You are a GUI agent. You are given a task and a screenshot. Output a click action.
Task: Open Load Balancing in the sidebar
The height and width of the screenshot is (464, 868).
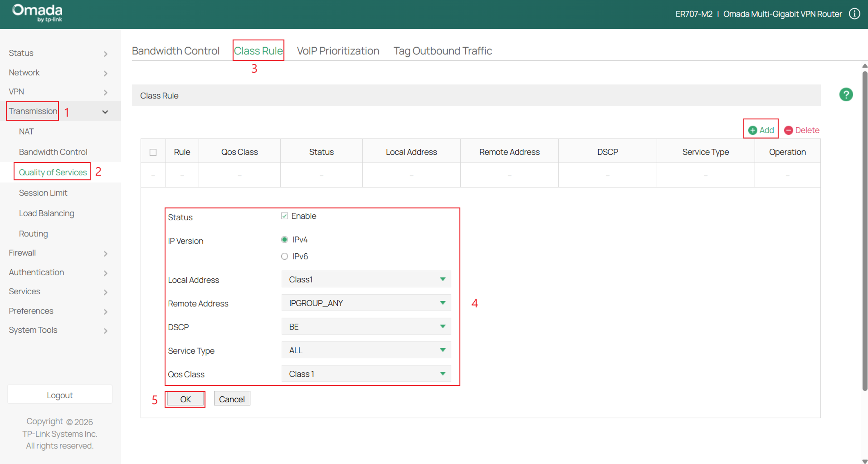[46, 214]
